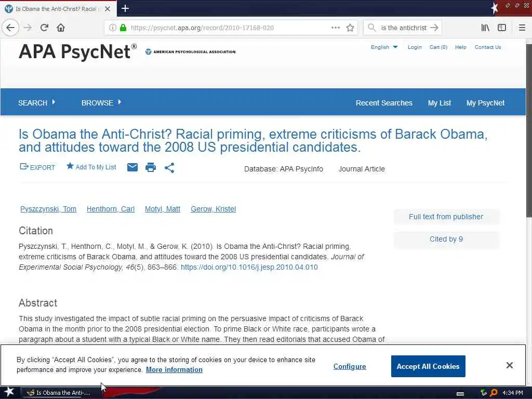Open the DOI link in citation
This screenshot has width=532, height=399.
[x=249, y=267]
